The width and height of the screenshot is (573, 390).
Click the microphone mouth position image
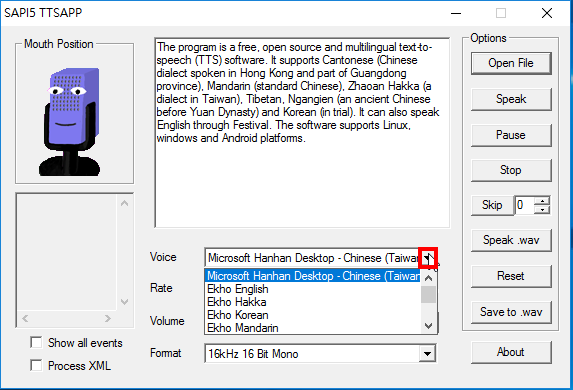69,121
